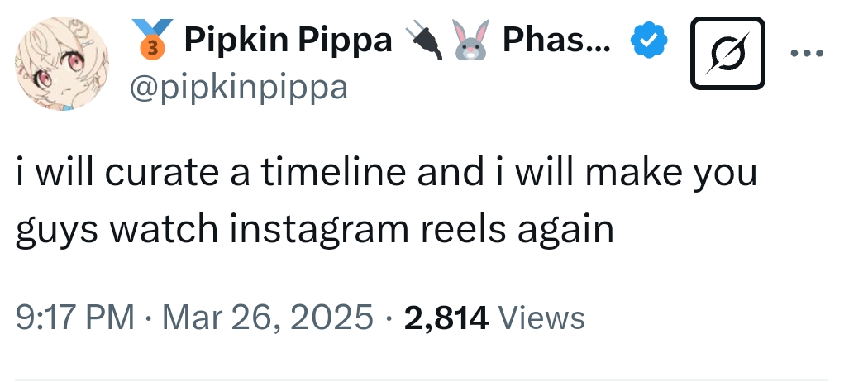Viewport: 868px width, 382px height.
Task: Click the truncated "Phas…" name text
Action: 556,40
